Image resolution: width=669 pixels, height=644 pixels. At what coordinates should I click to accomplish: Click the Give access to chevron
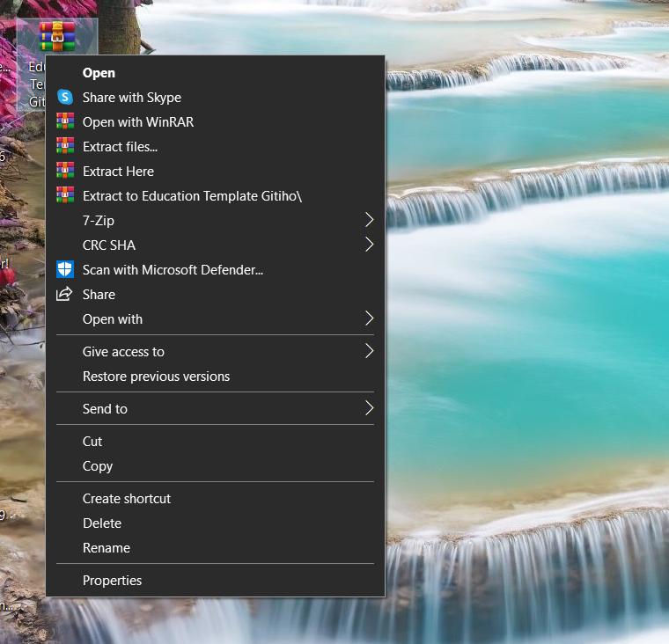pos(369,351)
